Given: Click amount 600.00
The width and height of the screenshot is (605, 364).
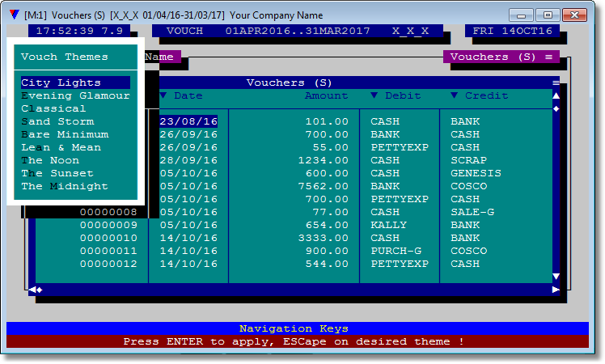Looking at the screenshot, I should tap(327, 173).
